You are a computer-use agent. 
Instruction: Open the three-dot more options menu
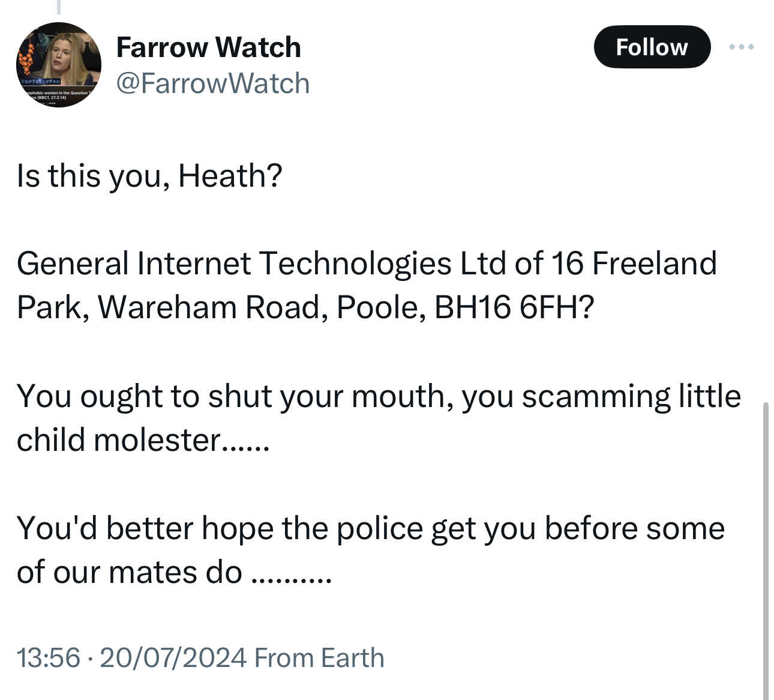[742, 47]
